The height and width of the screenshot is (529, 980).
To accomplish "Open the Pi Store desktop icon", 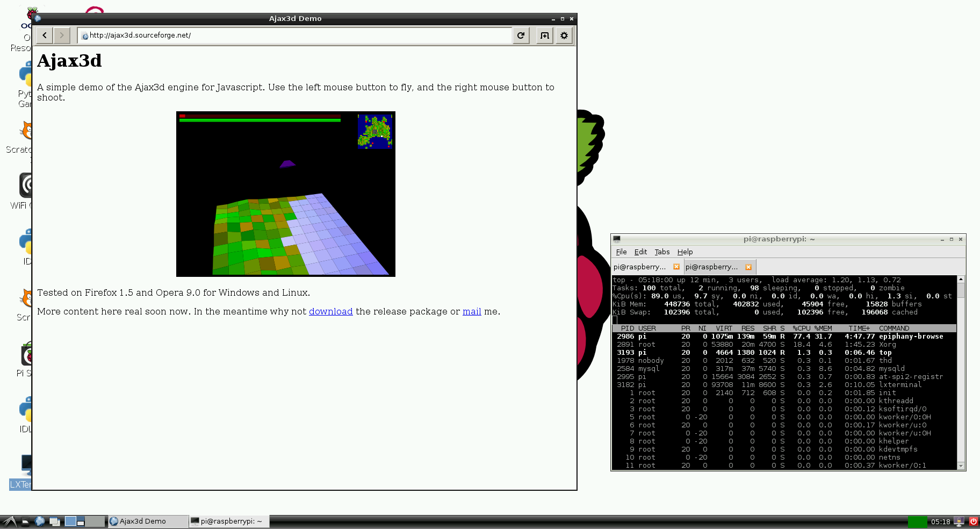I will [x=25, y=356].
